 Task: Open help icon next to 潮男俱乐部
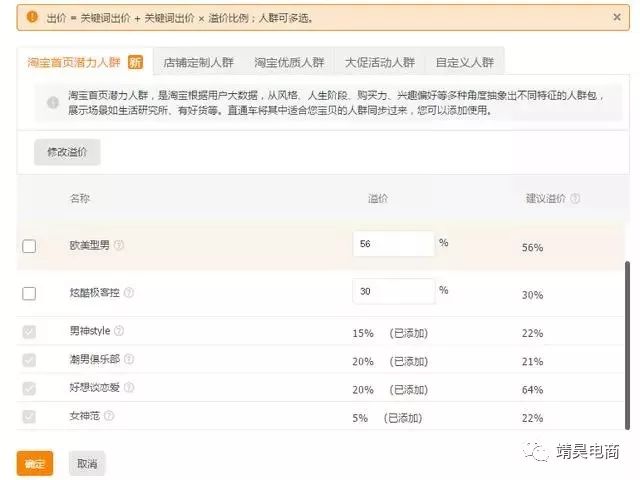click(129, 359)
